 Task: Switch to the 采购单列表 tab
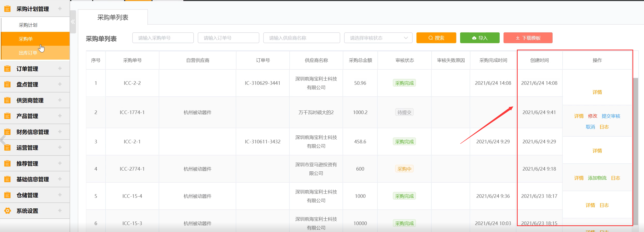coord(113,18)
